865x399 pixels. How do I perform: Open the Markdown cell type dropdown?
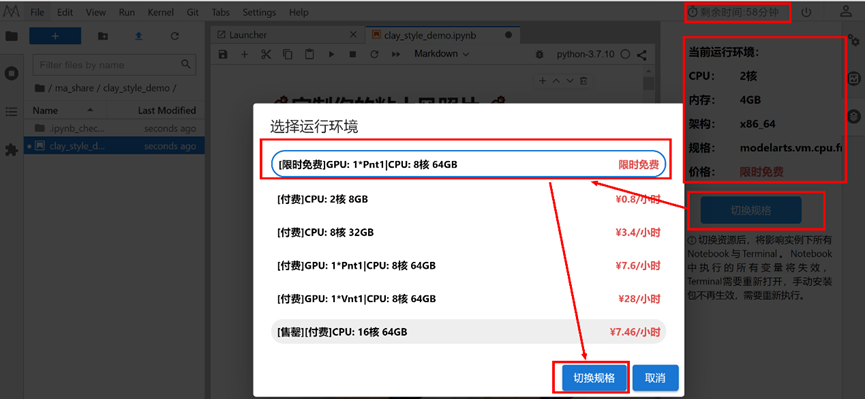pyautogui.click(x=441, y=54)
